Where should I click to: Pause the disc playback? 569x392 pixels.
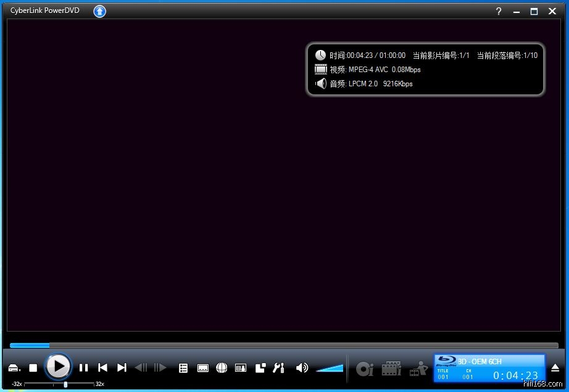[83, 368]
